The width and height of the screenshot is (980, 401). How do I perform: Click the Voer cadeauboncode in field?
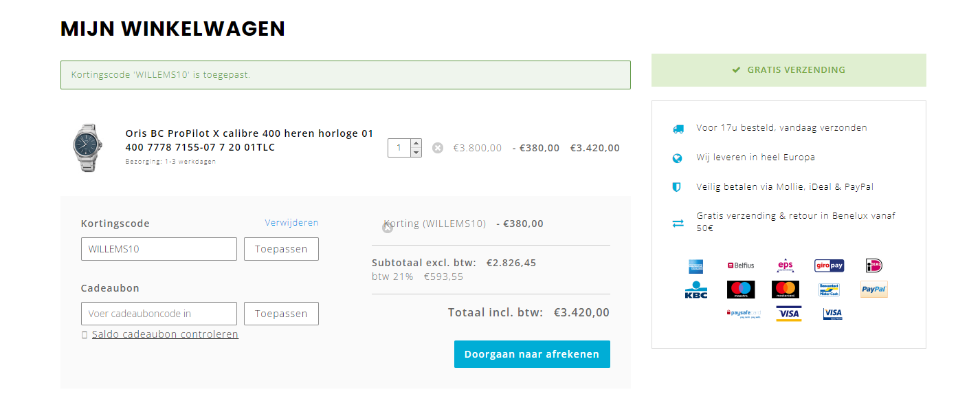pos(159,314)
